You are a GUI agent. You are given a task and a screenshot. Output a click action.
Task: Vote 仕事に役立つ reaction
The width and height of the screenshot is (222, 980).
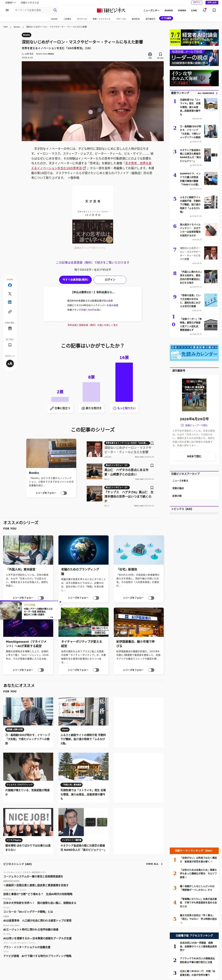[60, 408]
